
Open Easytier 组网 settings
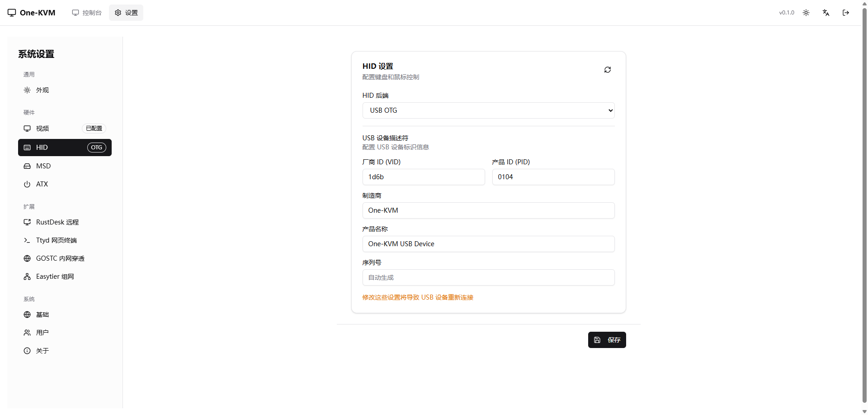pos(55,277)
